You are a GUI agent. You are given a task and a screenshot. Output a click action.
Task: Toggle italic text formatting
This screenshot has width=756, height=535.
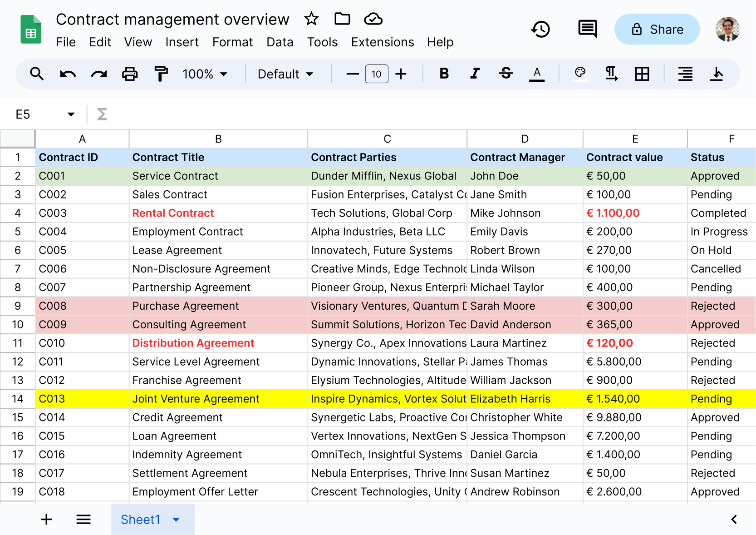[x=475, y=74]
